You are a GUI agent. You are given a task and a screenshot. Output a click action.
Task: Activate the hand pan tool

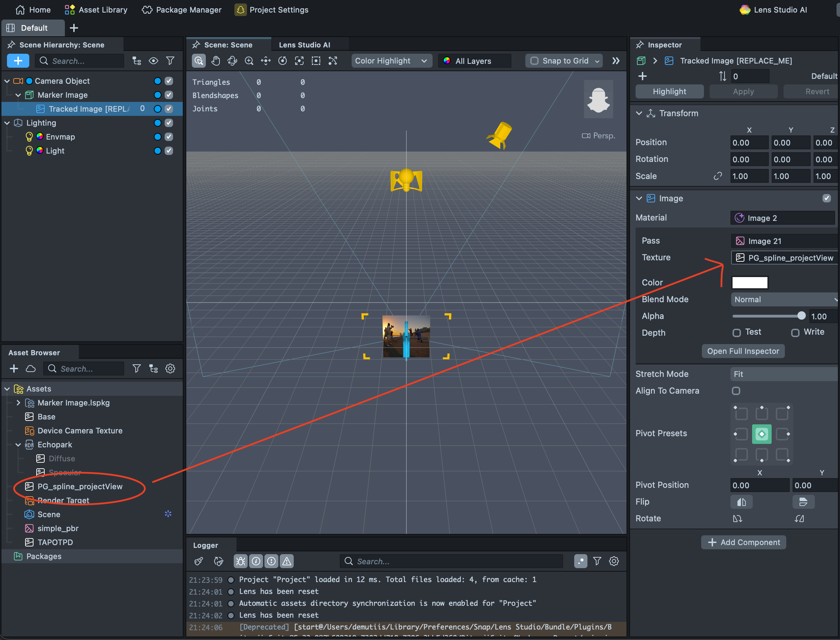216,61
